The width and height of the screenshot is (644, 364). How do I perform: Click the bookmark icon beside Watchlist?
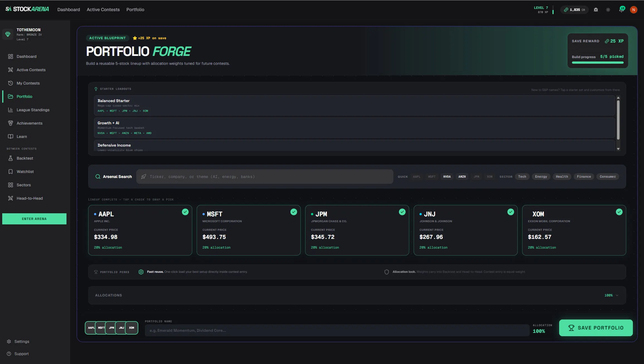(x=11, y=172)
